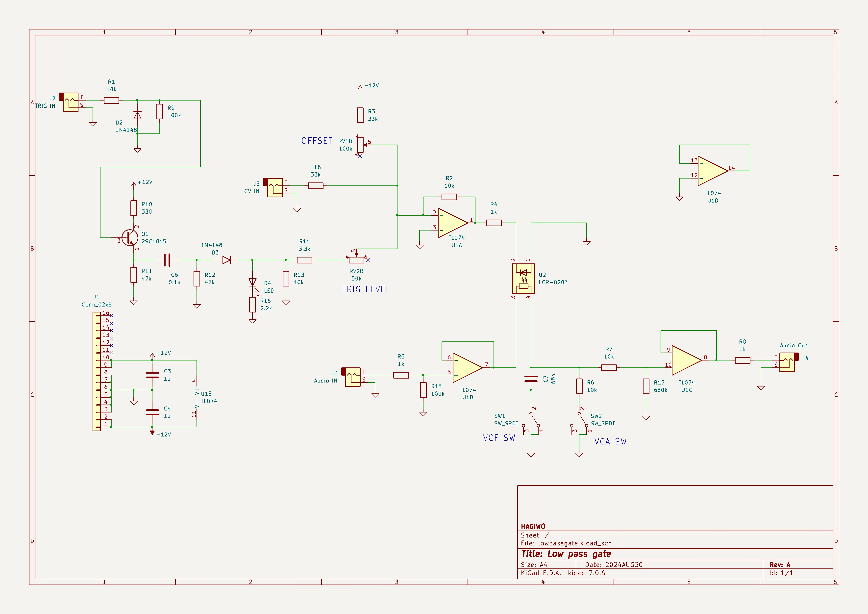Select R10 330 resistor symbol
Viewport: 868px width, 614px height.
133,208
